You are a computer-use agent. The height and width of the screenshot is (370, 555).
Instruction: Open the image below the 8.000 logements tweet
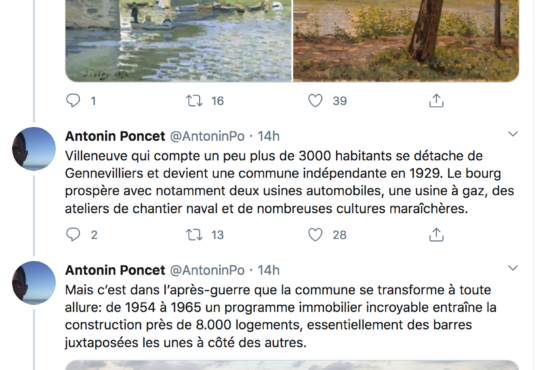(292, 365)
